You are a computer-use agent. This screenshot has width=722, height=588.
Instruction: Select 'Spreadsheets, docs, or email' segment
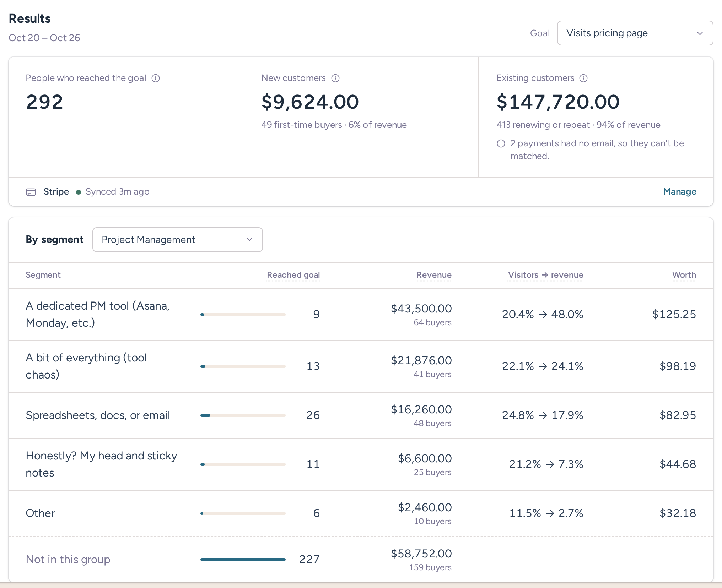[x=98, y=415]
